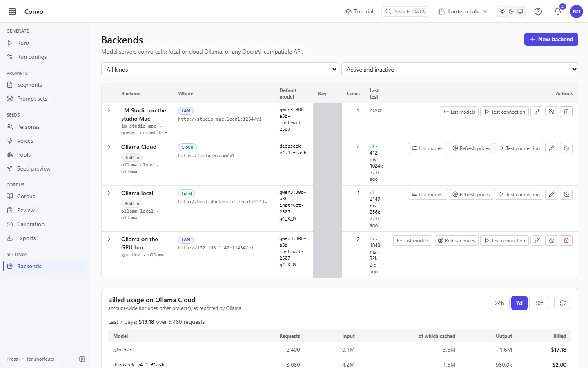This screenshot has height=368, width=588.
Task: Select the 24h usage range
Action: click(x=499, y=303)
